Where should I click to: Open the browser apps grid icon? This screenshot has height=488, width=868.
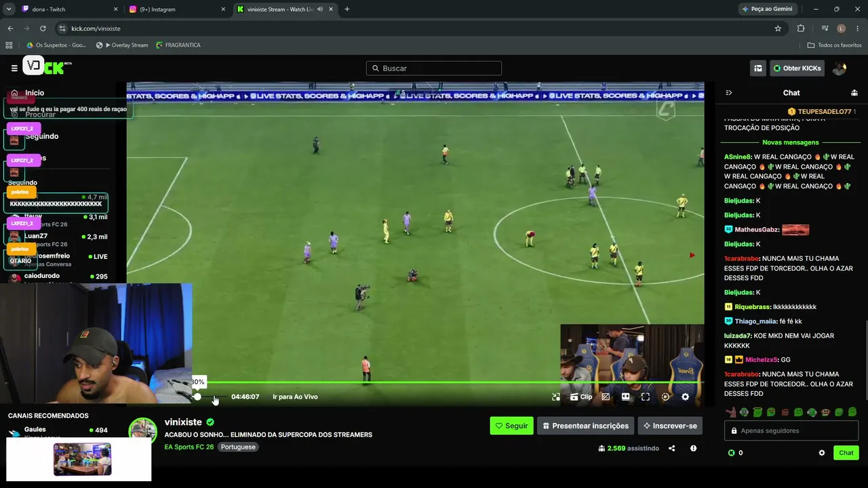(9, 45)
